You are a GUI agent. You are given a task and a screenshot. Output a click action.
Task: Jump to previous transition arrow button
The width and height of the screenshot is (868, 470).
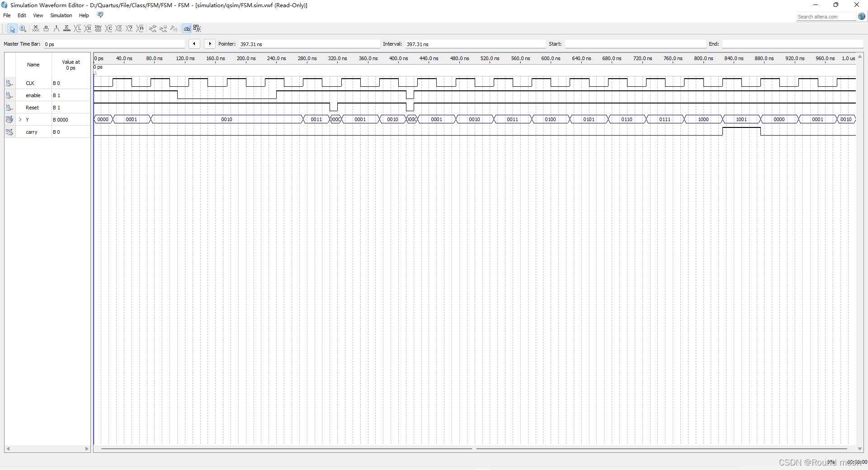(194, 44)
